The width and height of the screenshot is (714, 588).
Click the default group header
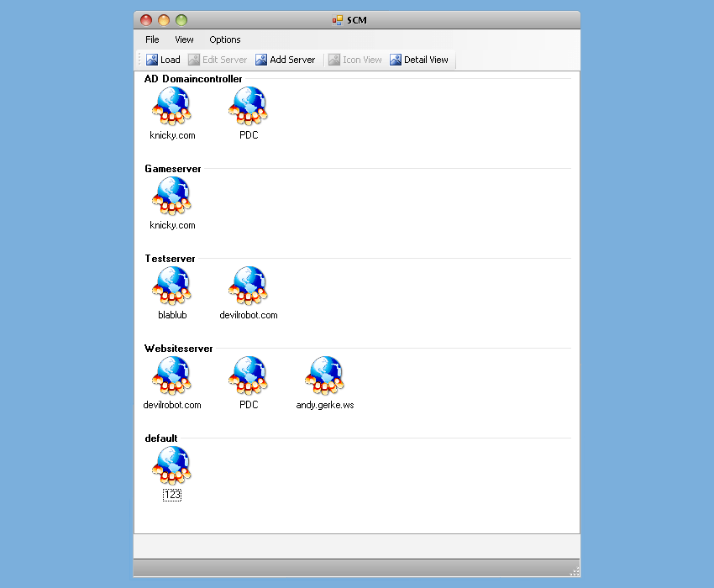click(160, 438)
